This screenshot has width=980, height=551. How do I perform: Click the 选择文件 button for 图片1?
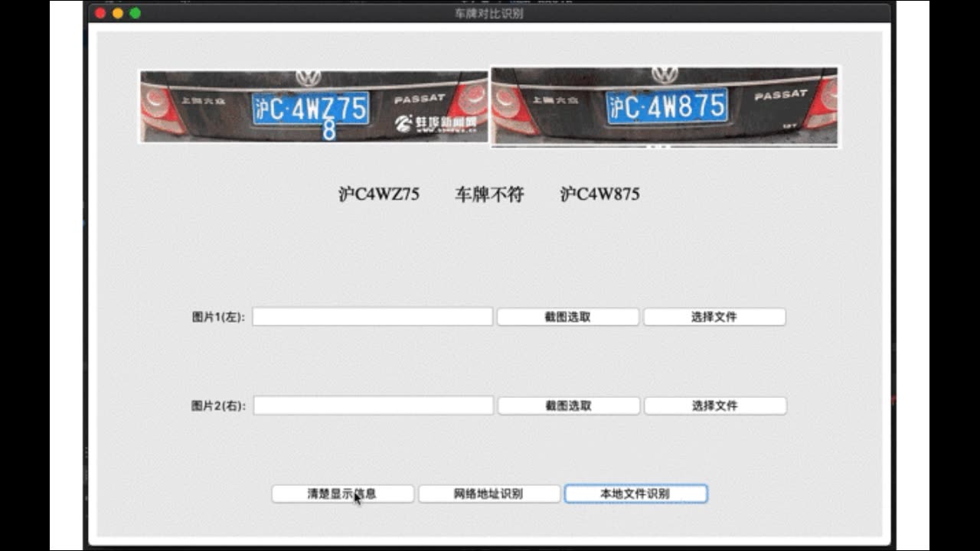coord(715,316)
